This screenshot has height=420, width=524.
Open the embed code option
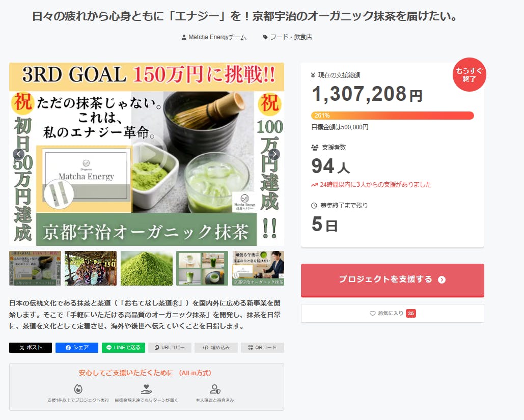pos(216,348)
